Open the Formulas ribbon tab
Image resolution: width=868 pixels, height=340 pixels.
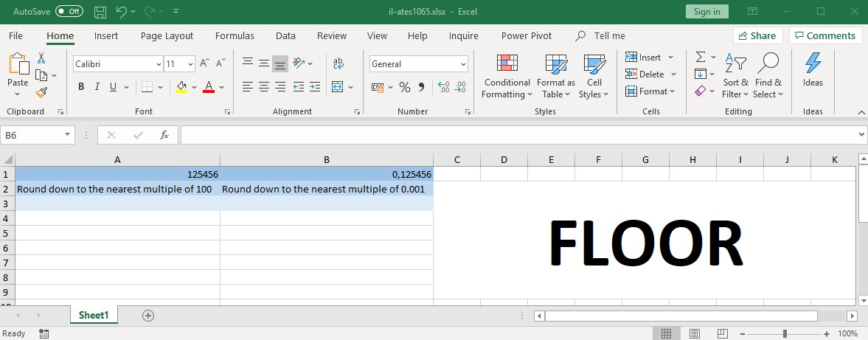pyautogui.click(x=235, y=35)
